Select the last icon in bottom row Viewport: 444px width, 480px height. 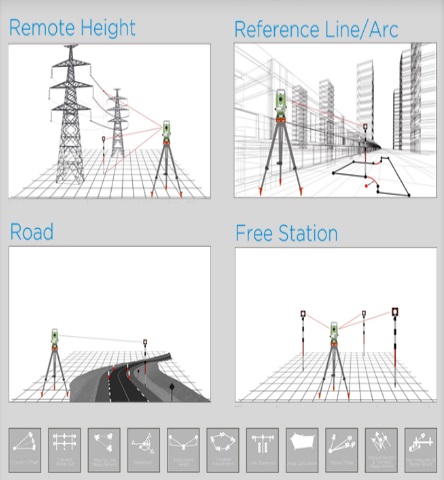(421, 450)
